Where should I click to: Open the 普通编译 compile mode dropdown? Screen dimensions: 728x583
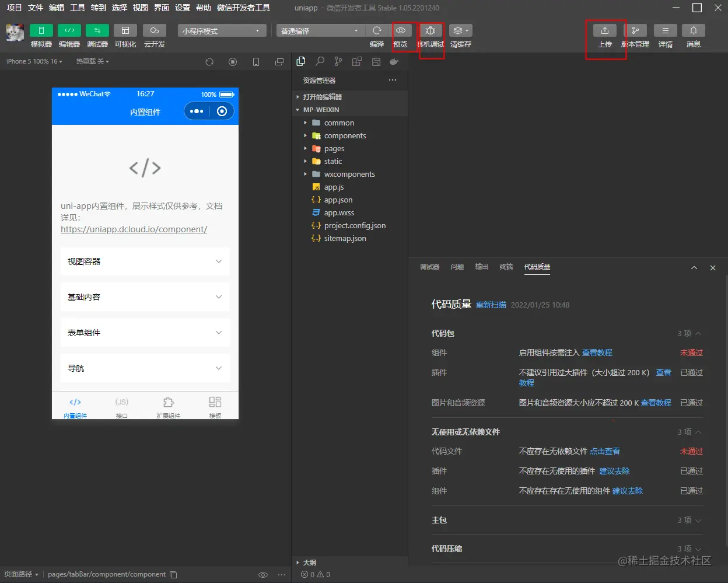coord(320,31)
